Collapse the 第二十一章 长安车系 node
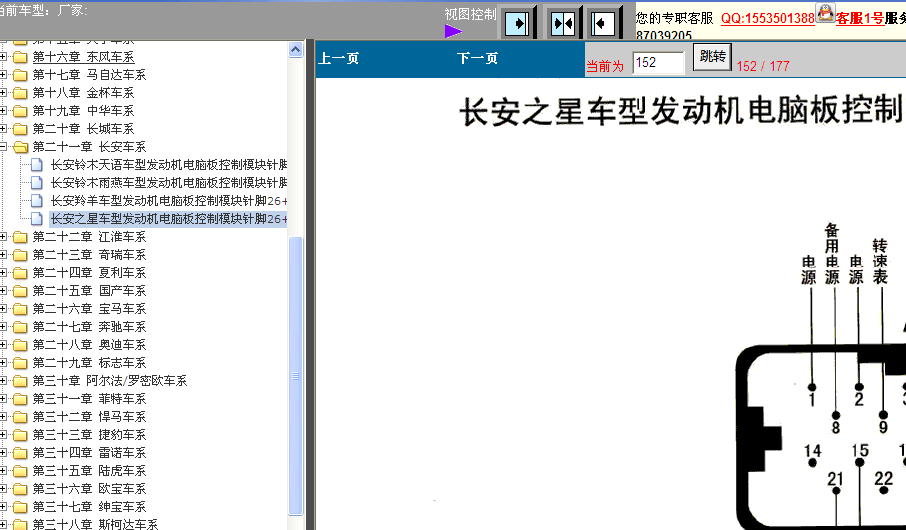Image resolution: width=906 pixels, height=530 pixels. tap(3, 147)
